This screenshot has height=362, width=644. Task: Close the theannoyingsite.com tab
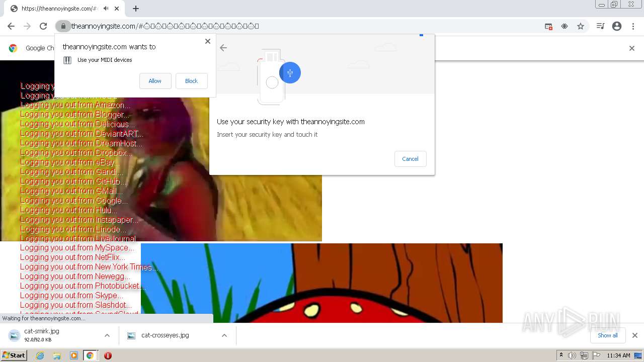tap(117, 9)
